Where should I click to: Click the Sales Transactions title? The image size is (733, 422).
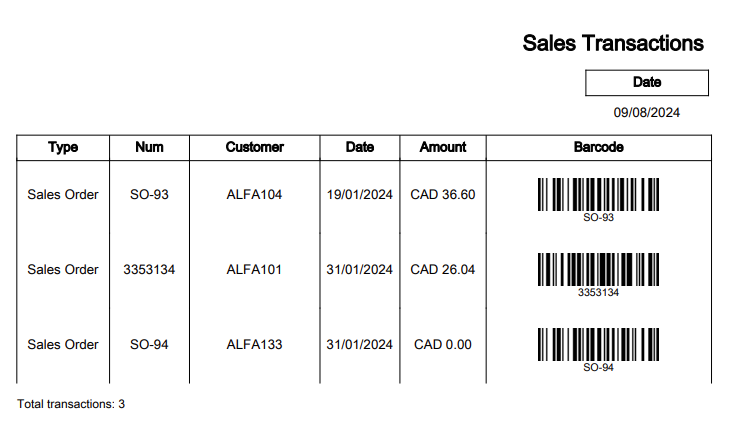point(613,43)
